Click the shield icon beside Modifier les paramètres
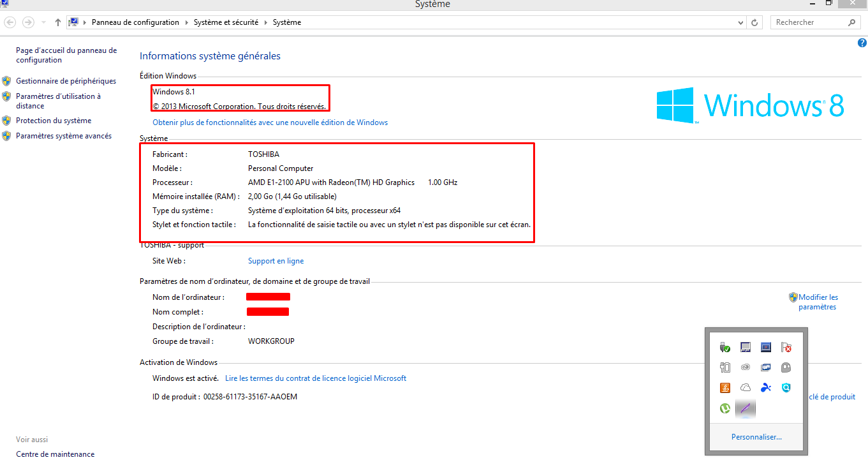The image size is (868, 460). pos(793,297)
